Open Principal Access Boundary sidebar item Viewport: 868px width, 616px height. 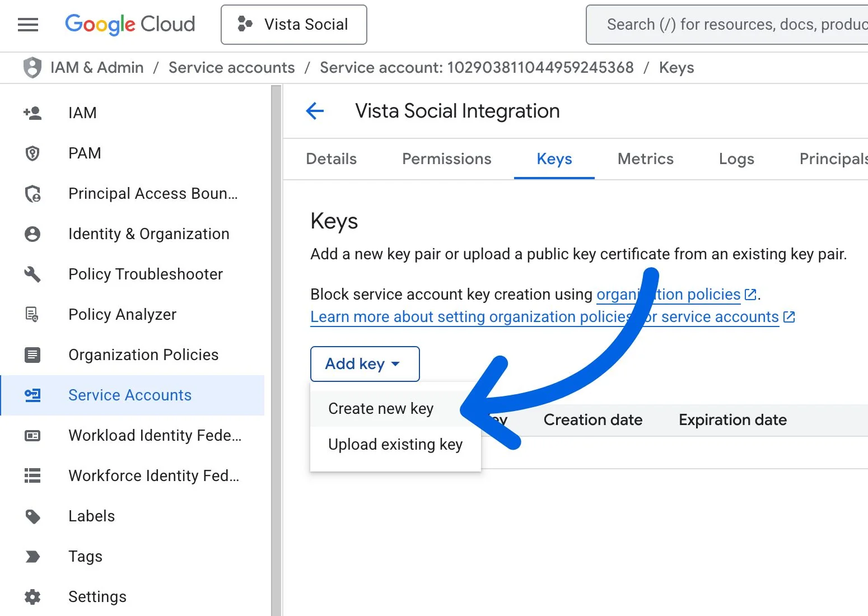[x=132, y=194]
